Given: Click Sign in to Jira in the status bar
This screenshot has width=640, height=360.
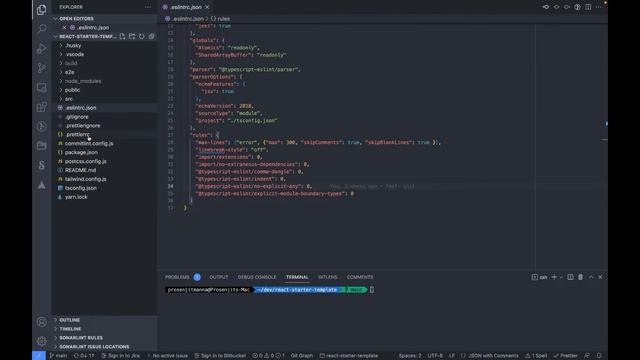Looking at the screenshot, I should [x=120, y=356].
